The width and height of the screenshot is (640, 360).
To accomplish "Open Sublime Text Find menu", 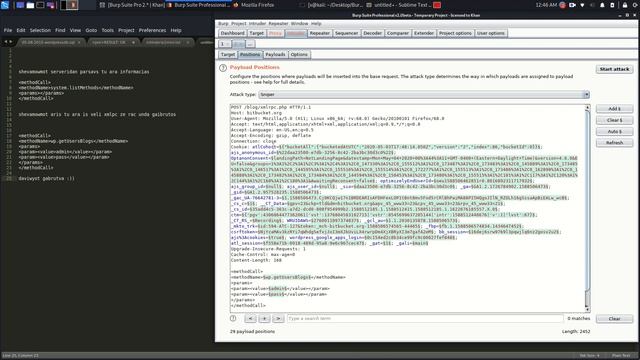I will pos(60,30).
